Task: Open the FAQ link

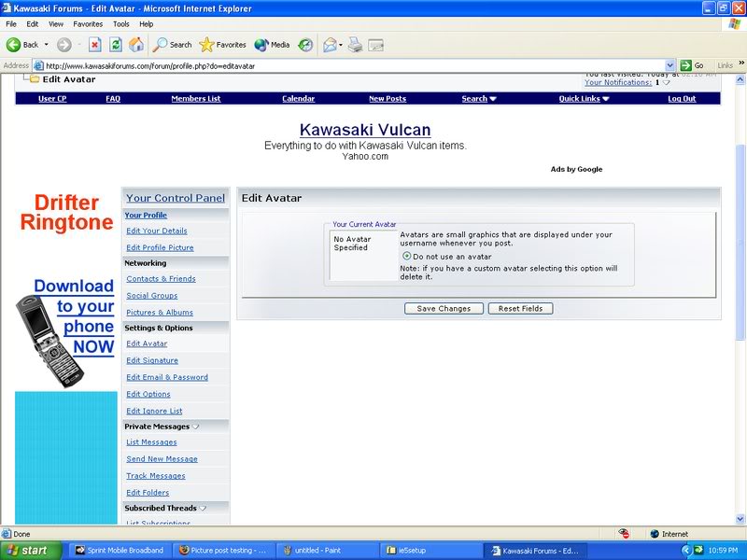Action: coord(113,99)
